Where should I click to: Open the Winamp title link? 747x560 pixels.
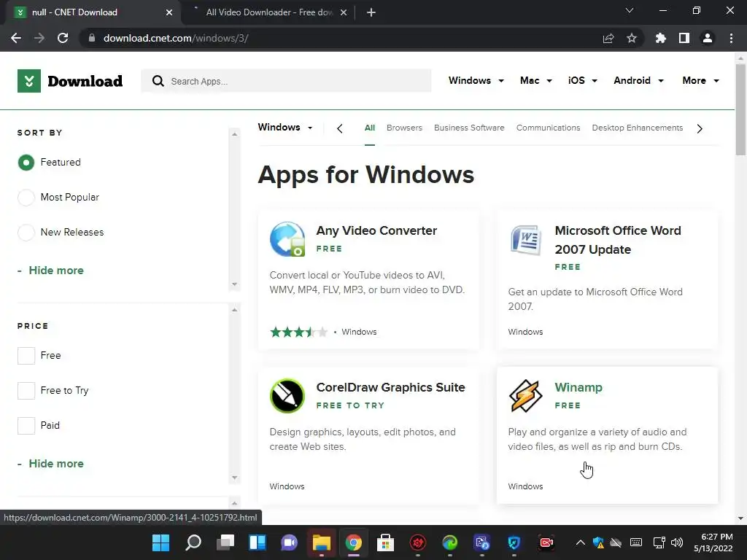pos(578,387)
